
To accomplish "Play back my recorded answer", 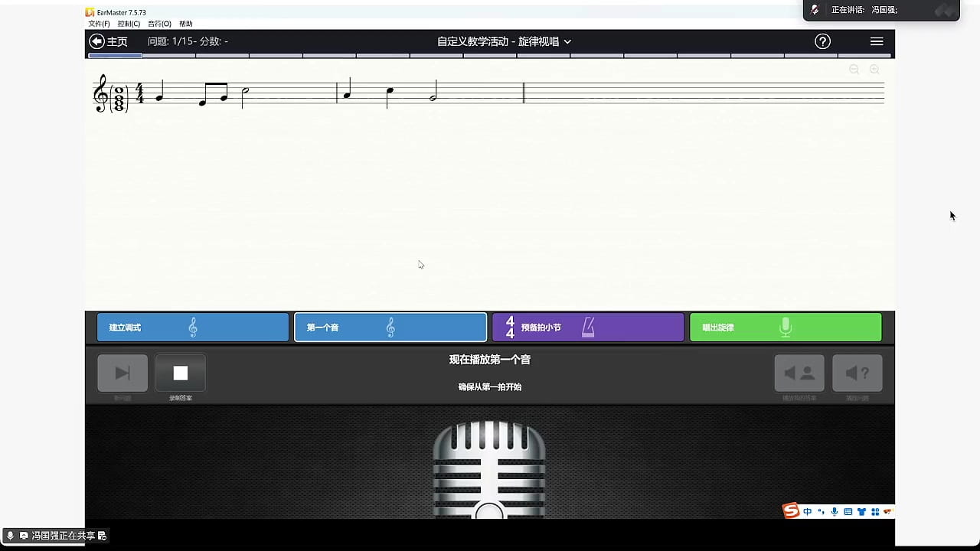I will (799, 373).
